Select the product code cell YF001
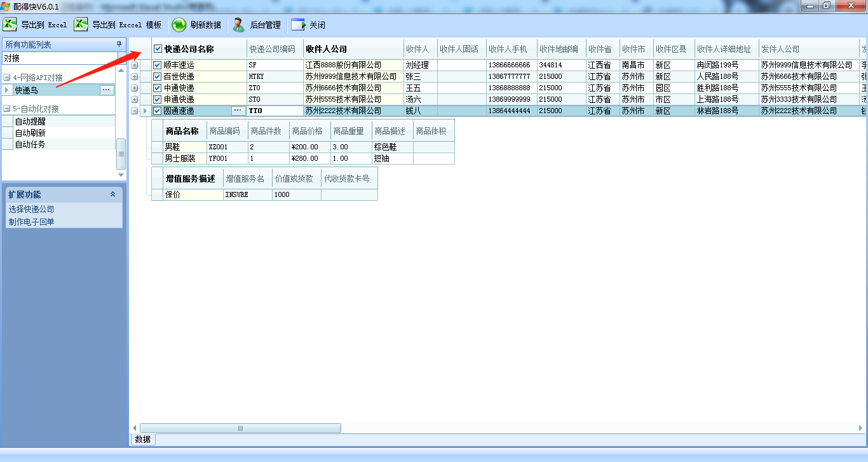868x462 pixels. (227, 158)
